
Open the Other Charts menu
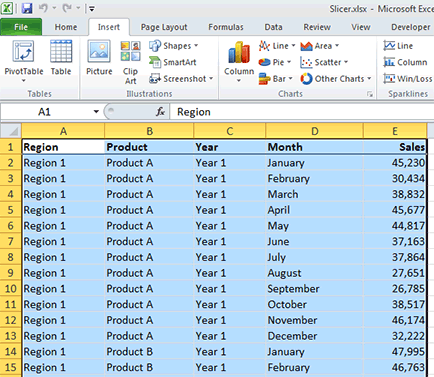coord(336,79)
